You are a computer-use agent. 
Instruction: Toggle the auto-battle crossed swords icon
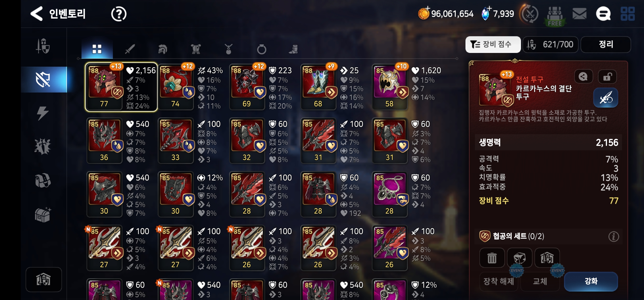pos(530,14)
